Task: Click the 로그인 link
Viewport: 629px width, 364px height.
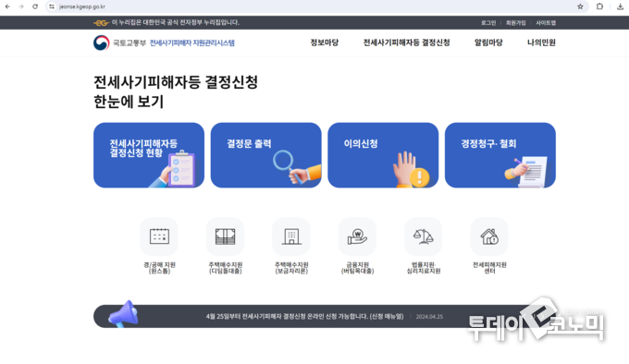Action: (488, 23)
